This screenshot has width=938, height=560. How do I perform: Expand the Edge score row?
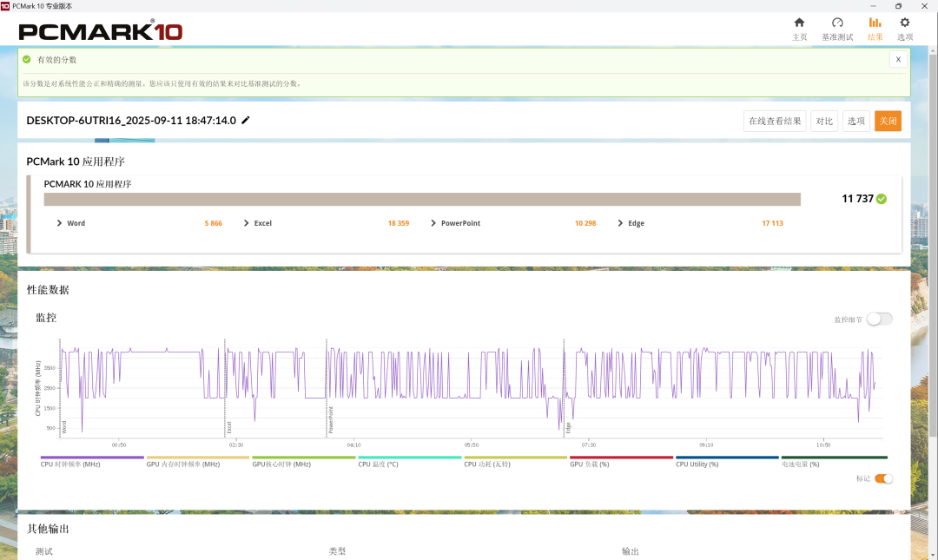[620, 223]
